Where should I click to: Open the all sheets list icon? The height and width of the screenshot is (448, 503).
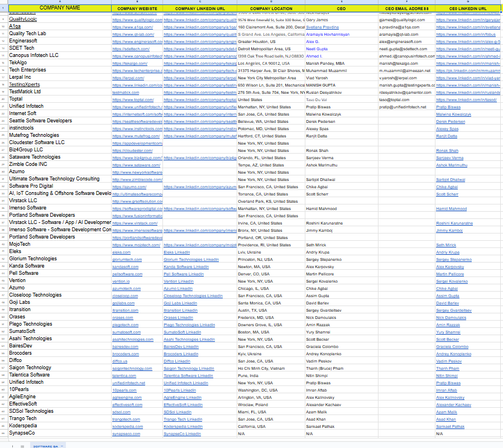tap(22, 446)
